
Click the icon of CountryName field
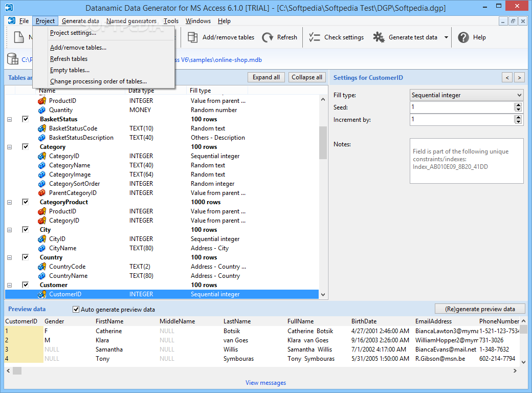click(42, 276)
